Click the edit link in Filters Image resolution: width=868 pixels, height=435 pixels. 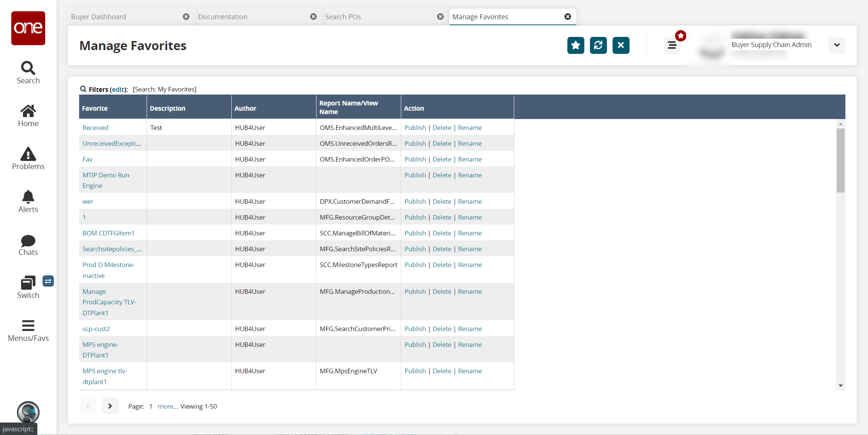point(118,90)
